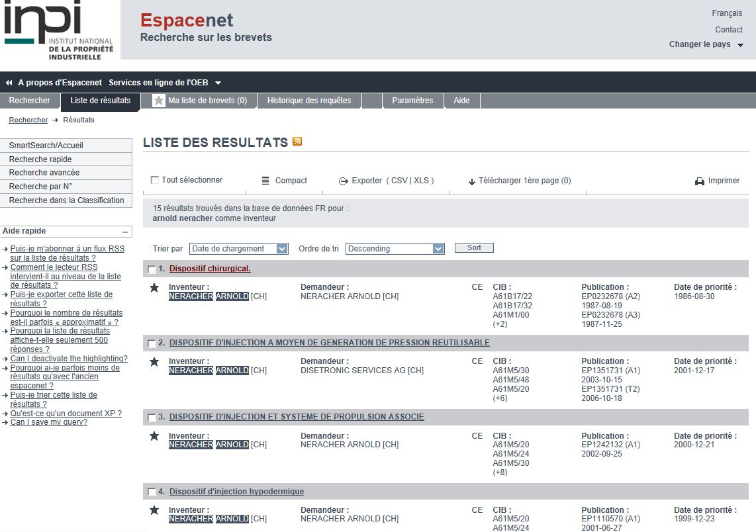Screen dimensions: 756x532
Task: Click star icon for Dispositif chirurgical result
Action: [154, 288]
